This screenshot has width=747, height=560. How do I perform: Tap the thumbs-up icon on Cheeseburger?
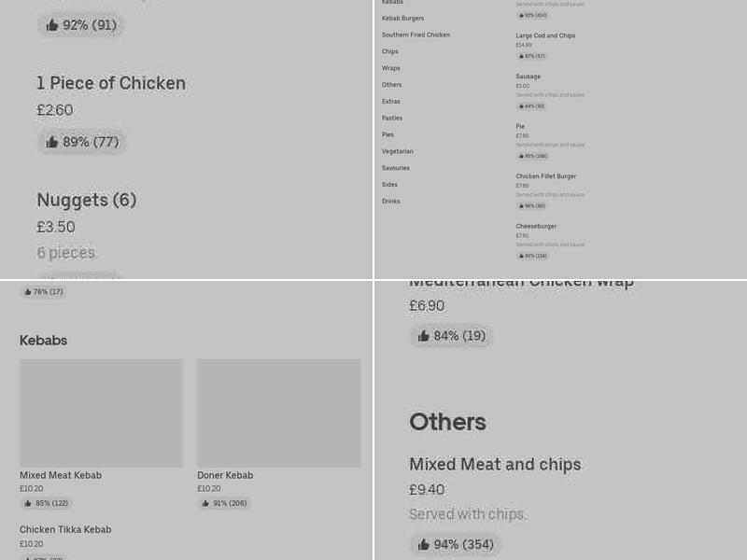[x=530, y=255]
